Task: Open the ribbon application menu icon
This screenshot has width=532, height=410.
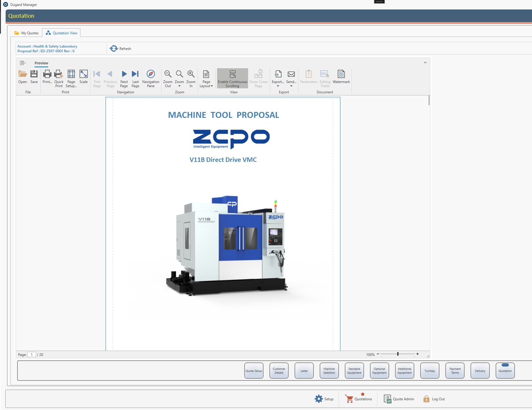Action: (23, 63)
